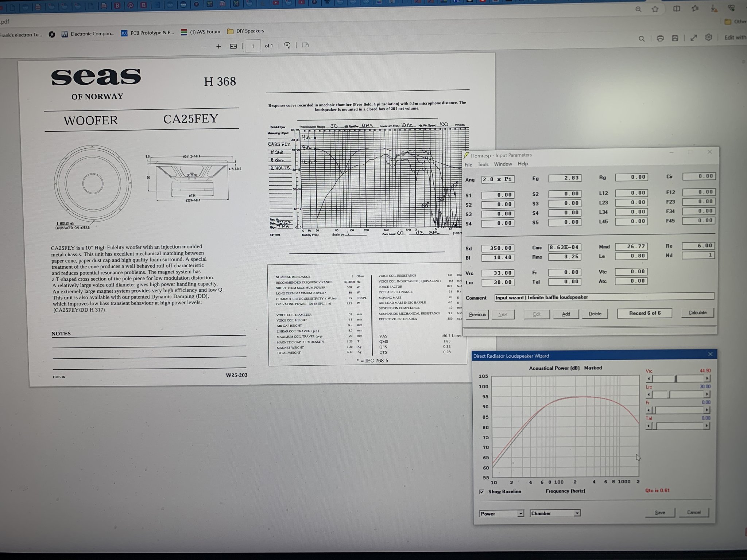Screen dimensions: 747x560
Task: Open the Chamber dropdown in Wizard
Action: (555, 513)
